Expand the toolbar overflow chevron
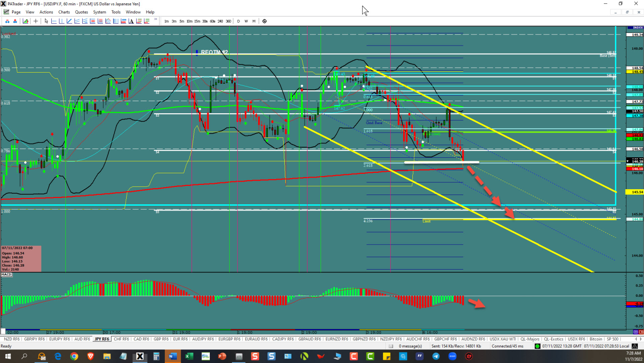 (x=156, y=19)
